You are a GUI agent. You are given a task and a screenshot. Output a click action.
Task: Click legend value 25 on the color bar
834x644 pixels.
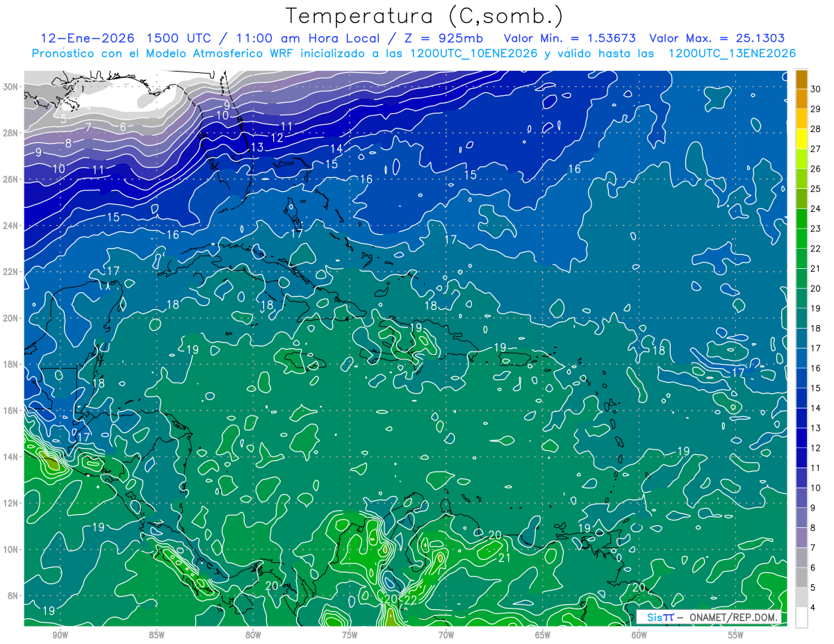pyautogui.click(x=816, y=188)
